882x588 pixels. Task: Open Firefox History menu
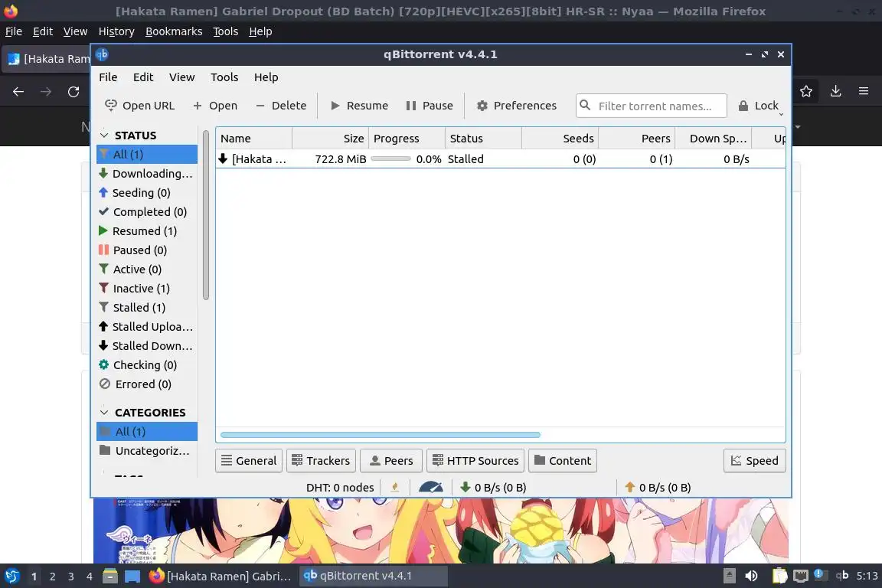click(x=116, y=31)
